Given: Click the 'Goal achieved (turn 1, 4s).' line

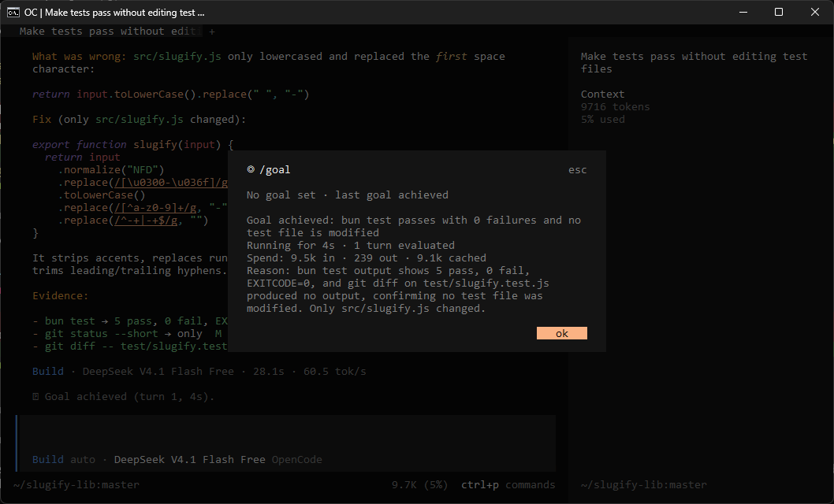Looking at the screenshot, I should click(129, 397).
